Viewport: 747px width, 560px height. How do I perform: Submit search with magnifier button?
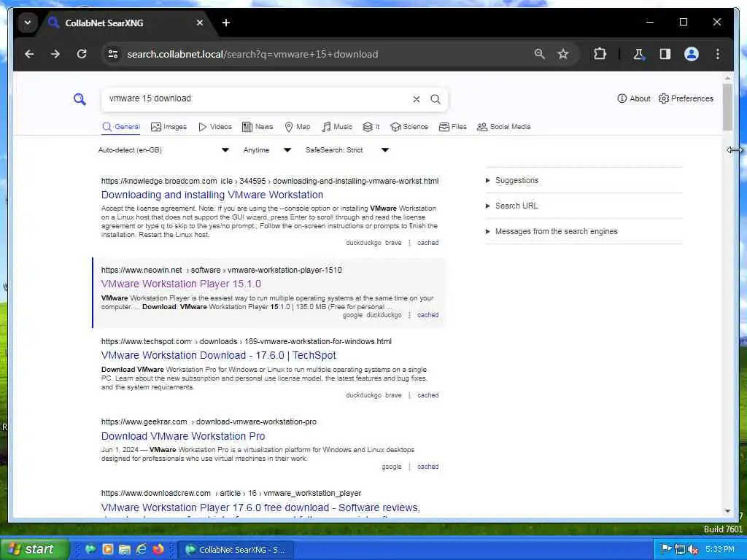coord(436,99)
